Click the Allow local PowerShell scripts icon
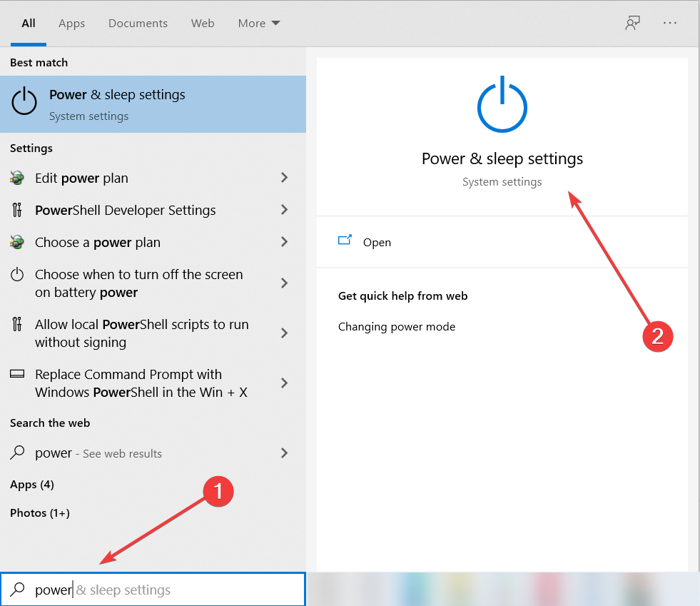 click(17, 324)
